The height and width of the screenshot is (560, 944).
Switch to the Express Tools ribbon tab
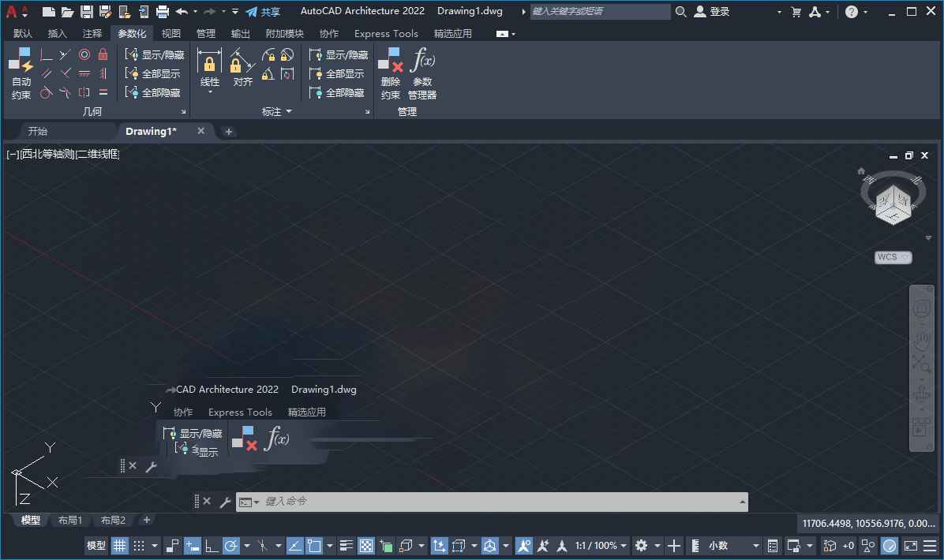pyautogui.click(x=386, y=34)
